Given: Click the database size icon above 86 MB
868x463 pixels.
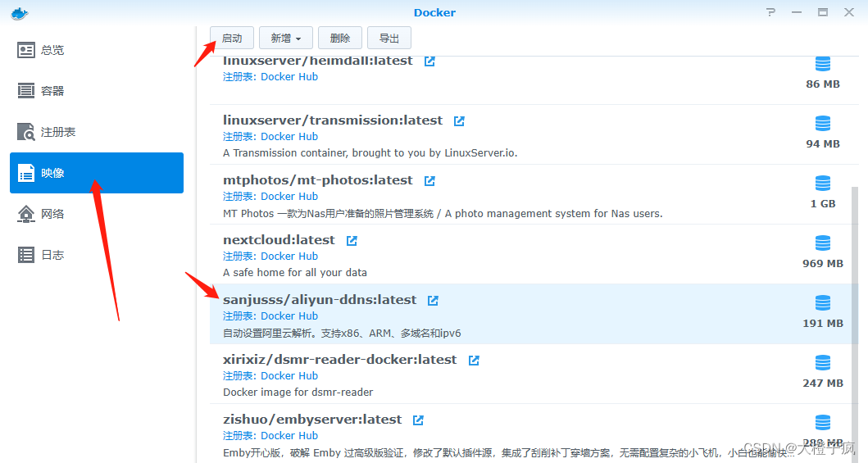Looking at the screenshot, I should click(823, 64).
